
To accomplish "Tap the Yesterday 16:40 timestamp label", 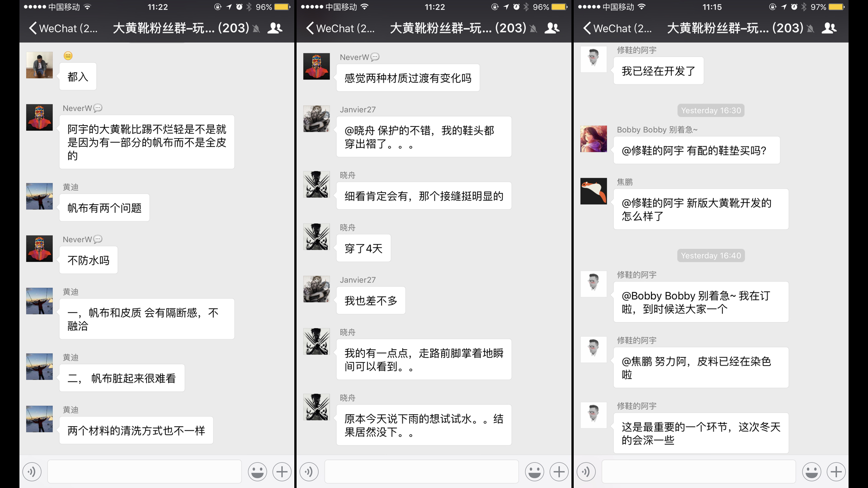I will pos(711,256).
